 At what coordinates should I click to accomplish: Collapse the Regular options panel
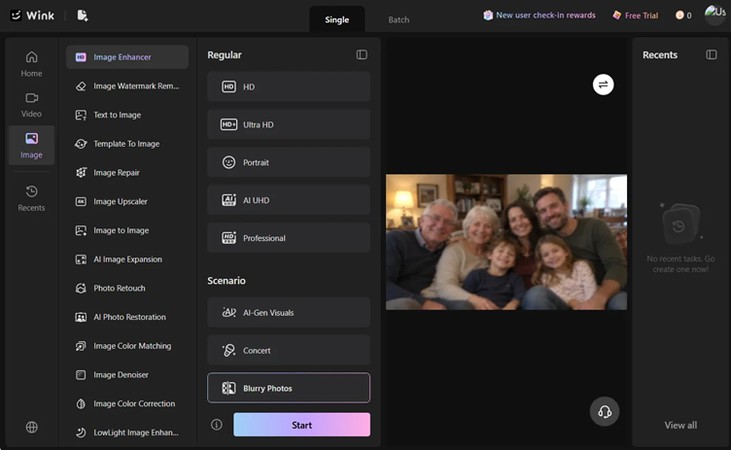[x=362, y=55]
